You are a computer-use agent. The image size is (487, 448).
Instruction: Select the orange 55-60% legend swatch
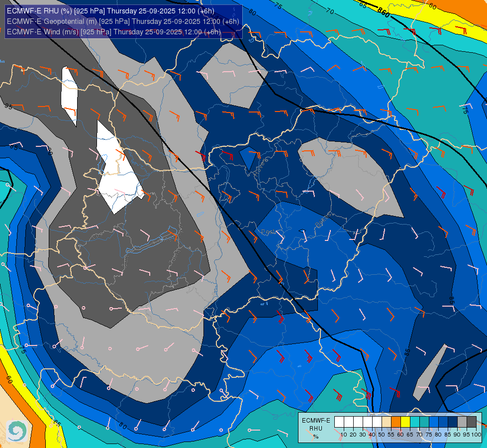click(x=396, y=422)
